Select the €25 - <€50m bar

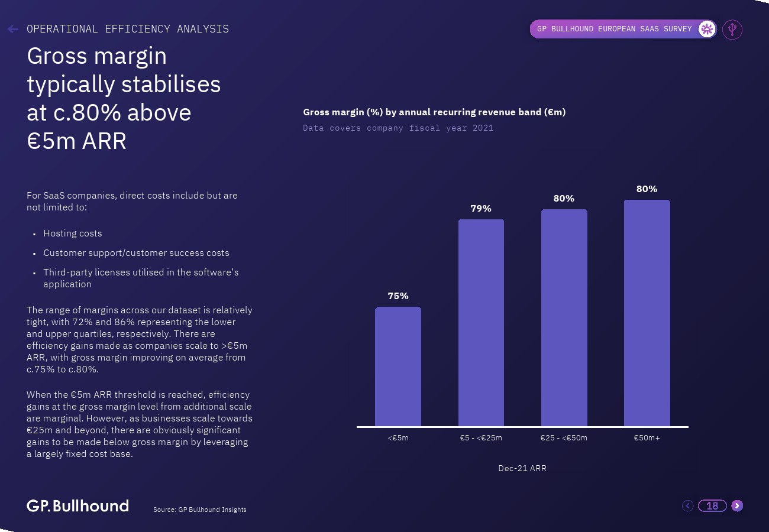[x=564, y=317]
